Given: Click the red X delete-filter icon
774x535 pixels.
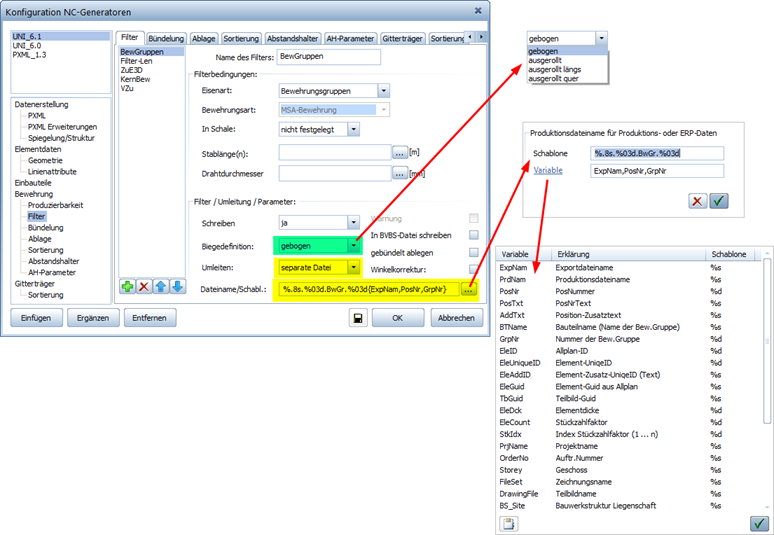Looking at the screenshot, I should click(x=144, y=287).
